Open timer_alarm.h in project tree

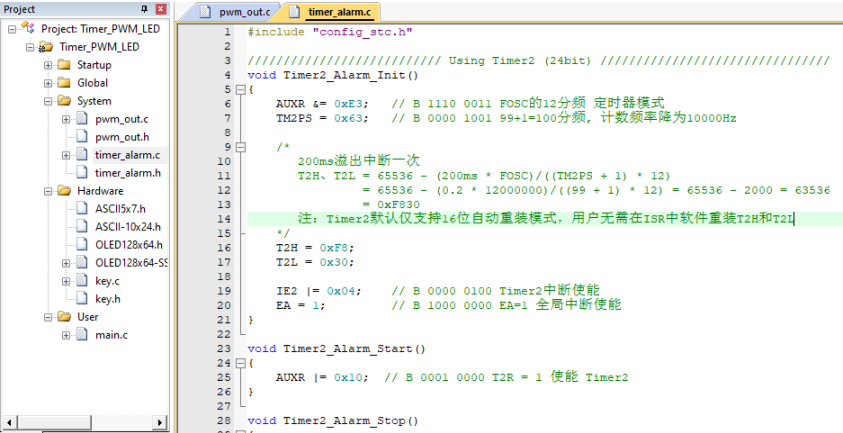(128, 173)
